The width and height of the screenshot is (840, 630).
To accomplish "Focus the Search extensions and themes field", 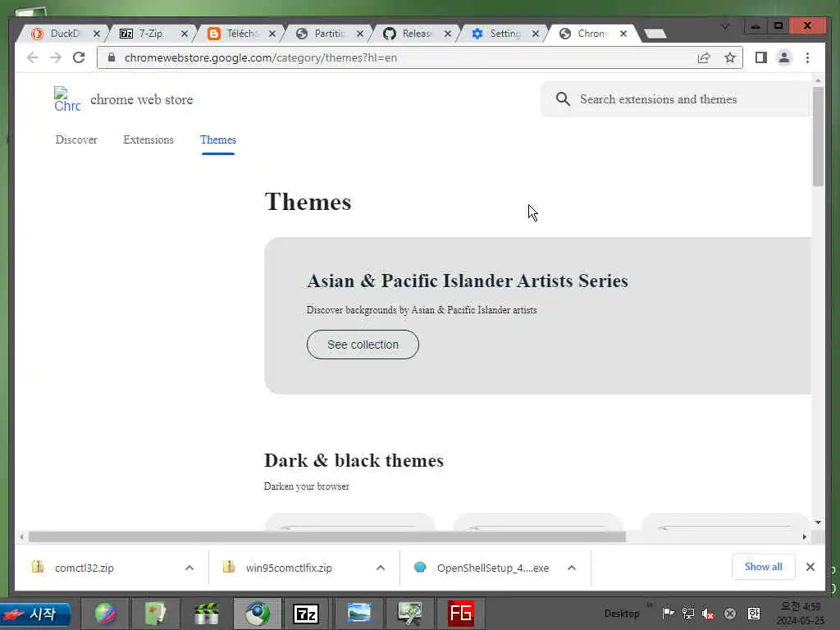I will [x=675, y=99].
